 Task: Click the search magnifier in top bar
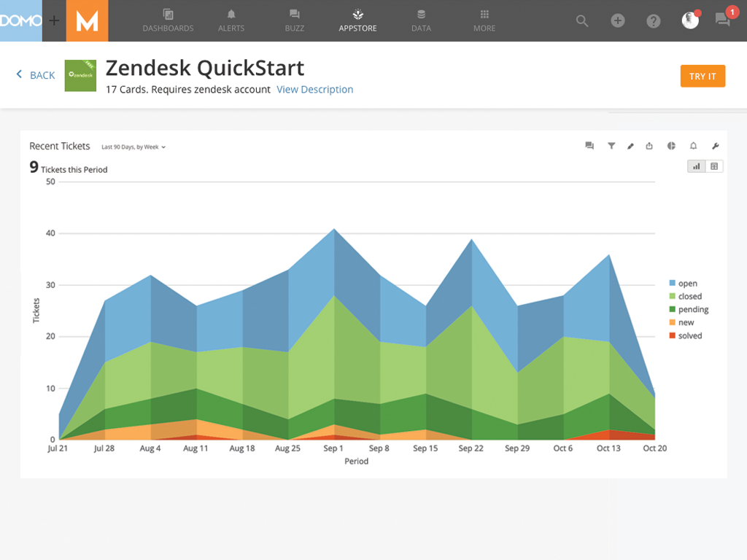[582, 21]
